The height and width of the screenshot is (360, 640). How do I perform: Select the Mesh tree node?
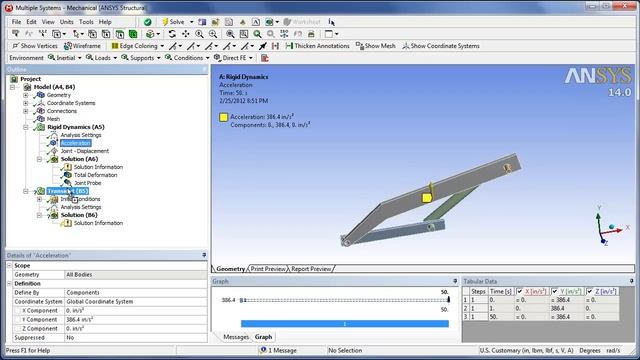click(x=53, y=119)
